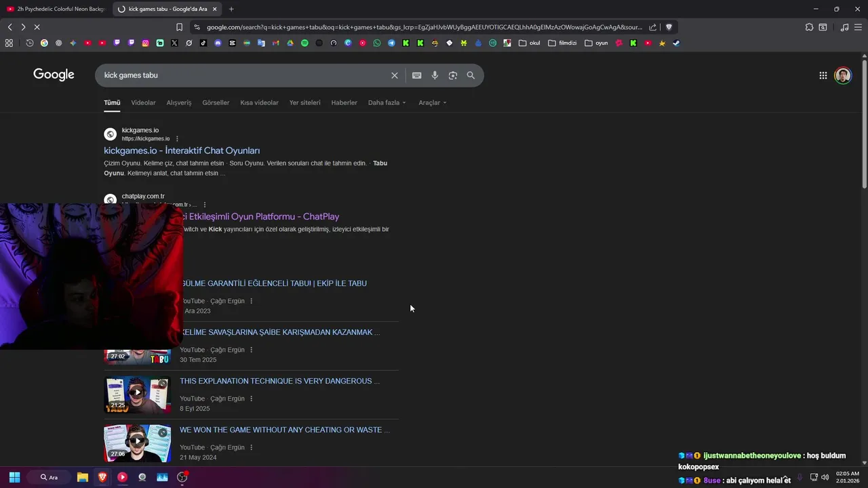
Task: Open the music note playlist icon
Action: [844, 27]
